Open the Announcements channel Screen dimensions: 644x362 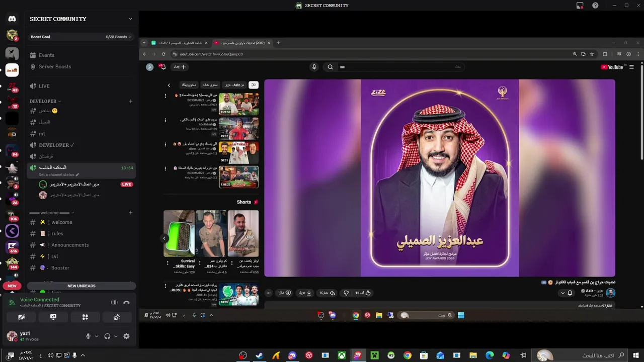(82, 245)
